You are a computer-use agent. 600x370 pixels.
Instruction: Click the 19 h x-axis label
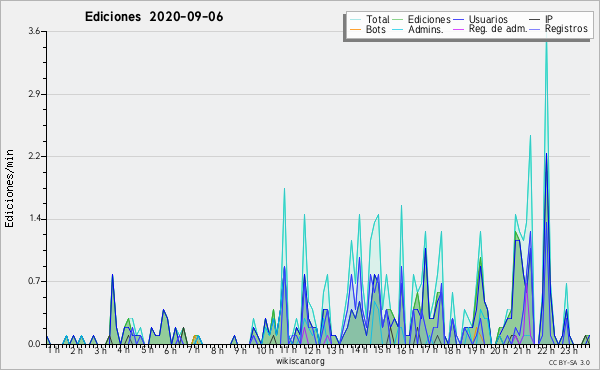coord(476,350)
